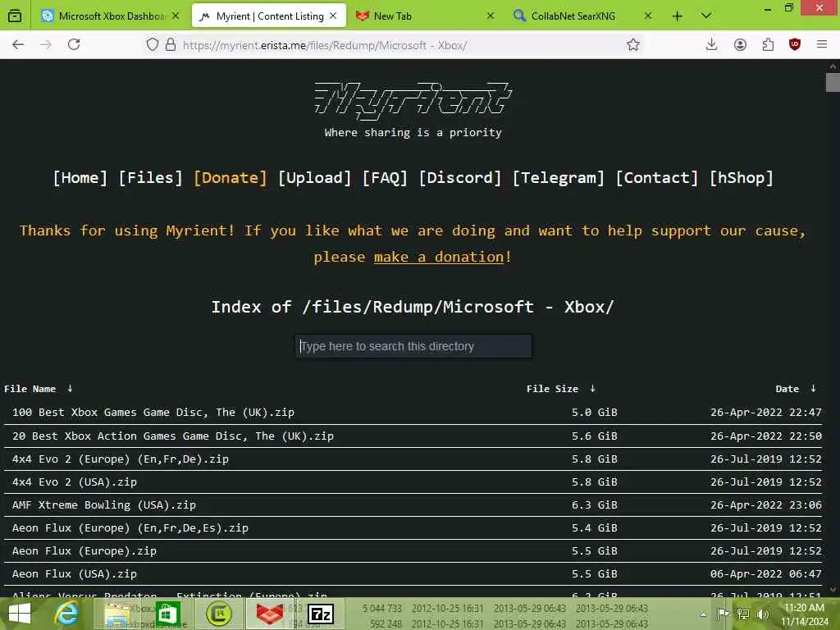This screenshot has height=630, width=840.
Task: Download Aeon Flux (Europe).zip
Action: [84, 551]
